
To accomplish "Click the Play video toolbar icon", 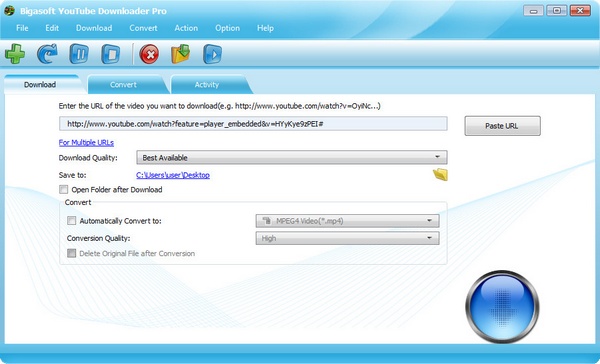I will pos(212,54).
